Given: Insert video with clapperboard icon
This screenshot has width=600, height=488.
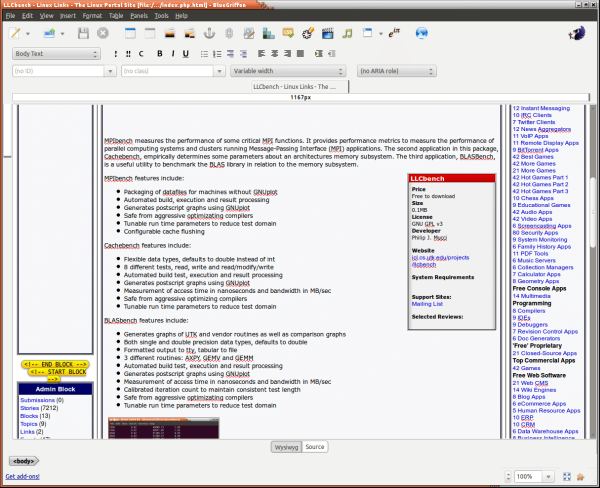Looking at the screenshot, I should coord(328,33).
